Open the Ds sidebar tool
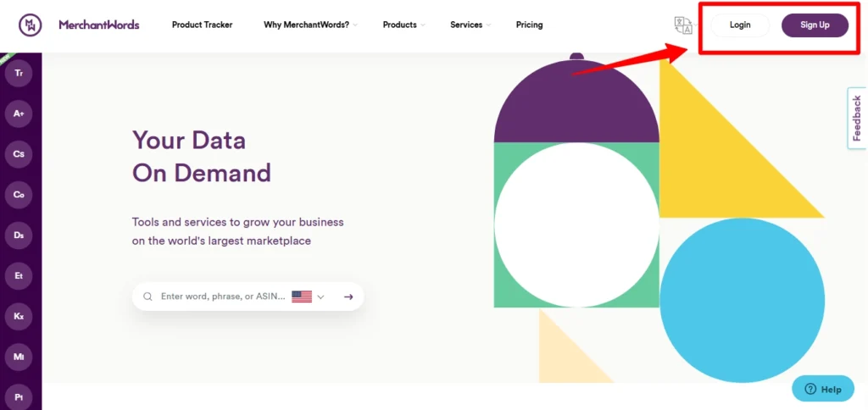The height and width of the screenshot is (410, 868). click(x=19, y=235)
